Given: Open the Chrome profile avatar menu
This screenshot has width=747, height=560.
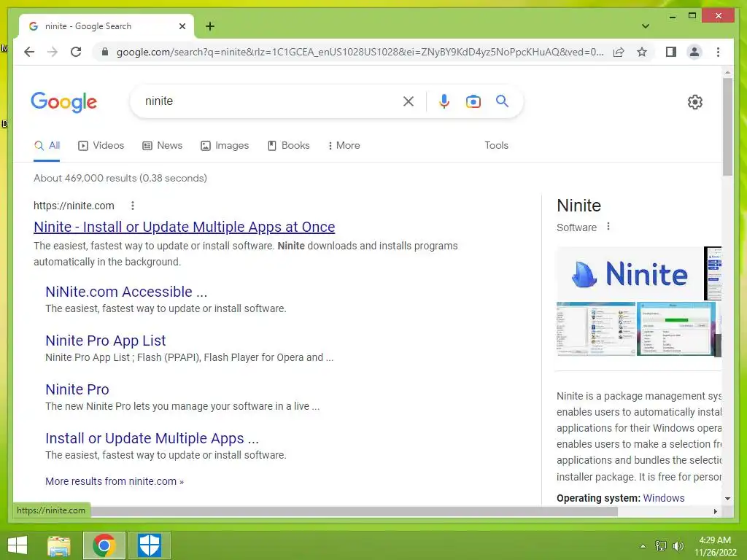Looking at the screenshot, I should pos(694,52).
